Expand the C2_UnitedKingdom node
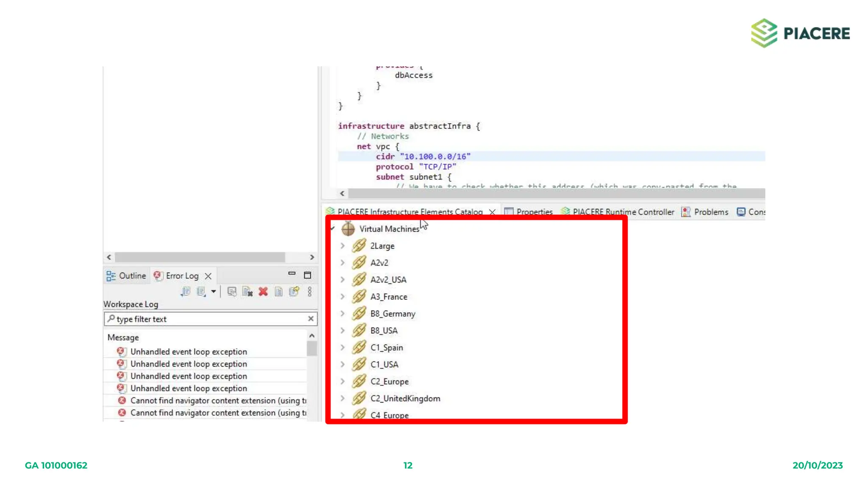This screenshot has height=488, width=868. [x=342, y=398]
